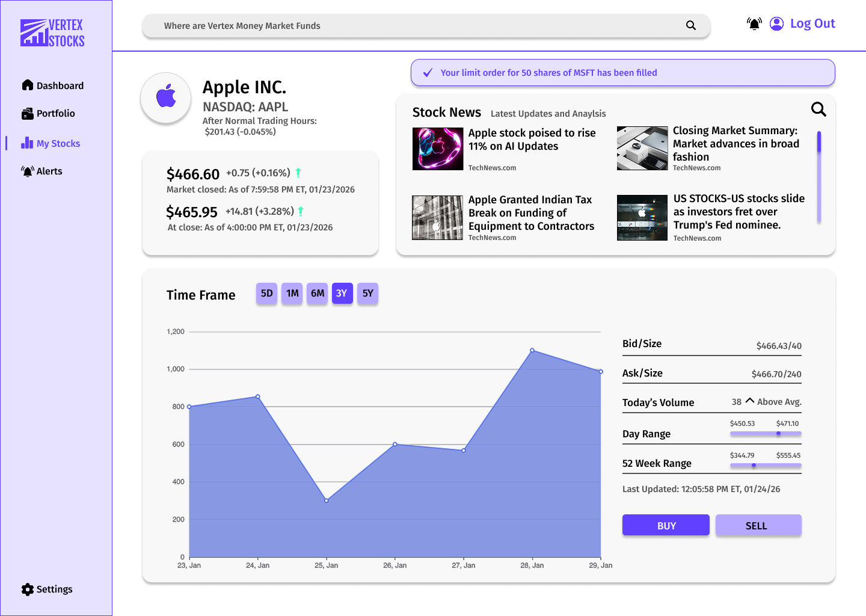Click the MSFT limit order filled notification
This screenshot has width=866, height=616.
pyautogui.click(x=623, y=73)
